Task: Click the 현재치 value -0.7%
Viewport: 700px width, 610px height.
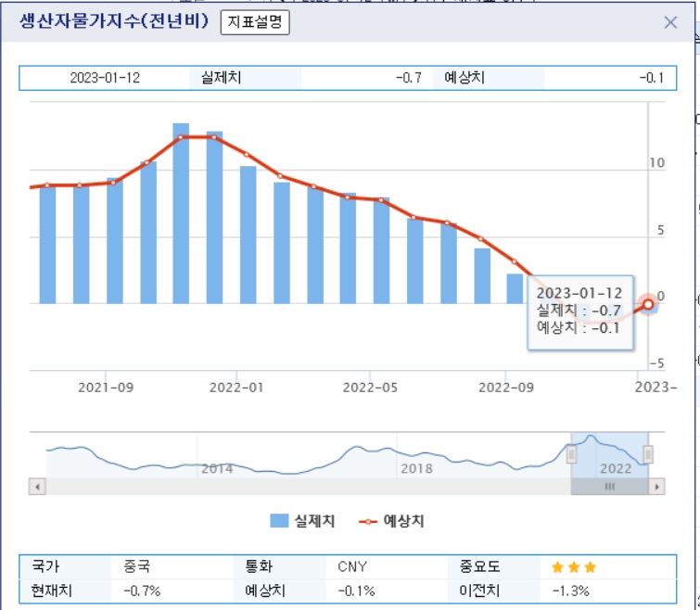Action: tap(142, 591)
